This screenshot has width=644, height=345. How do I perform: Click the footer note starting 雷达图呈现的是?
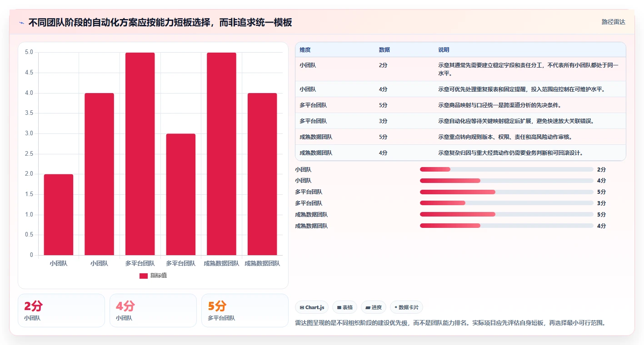tap(451, 323)
